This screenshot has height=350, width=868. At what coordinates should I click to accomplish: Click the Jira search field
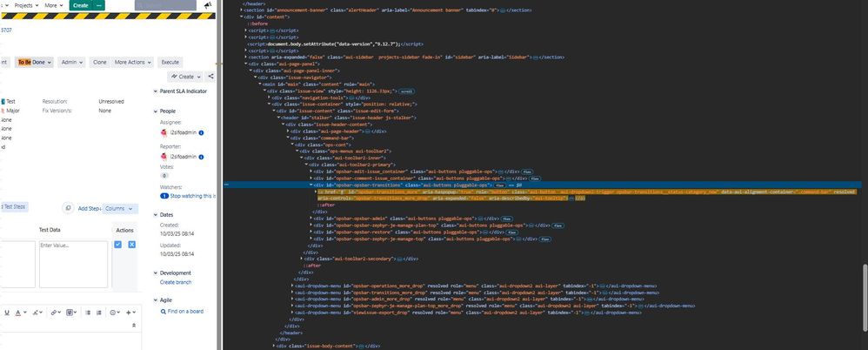[x=165, y=5]
